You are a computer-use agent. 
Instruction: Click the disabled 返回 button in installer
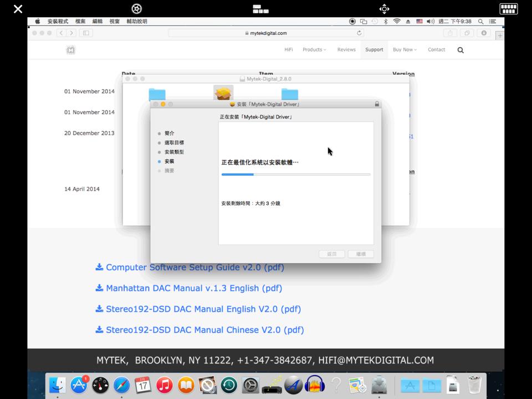click(x=332, y=254)
